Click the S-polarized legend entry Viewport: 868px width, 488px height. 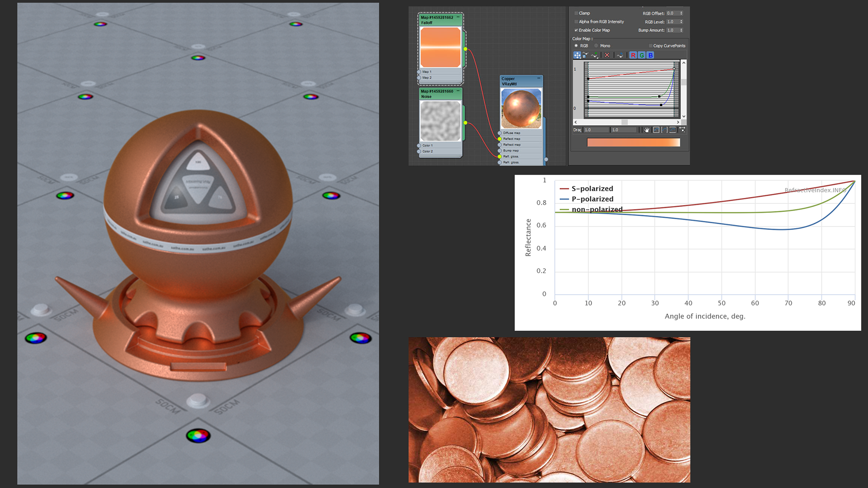pyautogui.click(x=586, y=188)
